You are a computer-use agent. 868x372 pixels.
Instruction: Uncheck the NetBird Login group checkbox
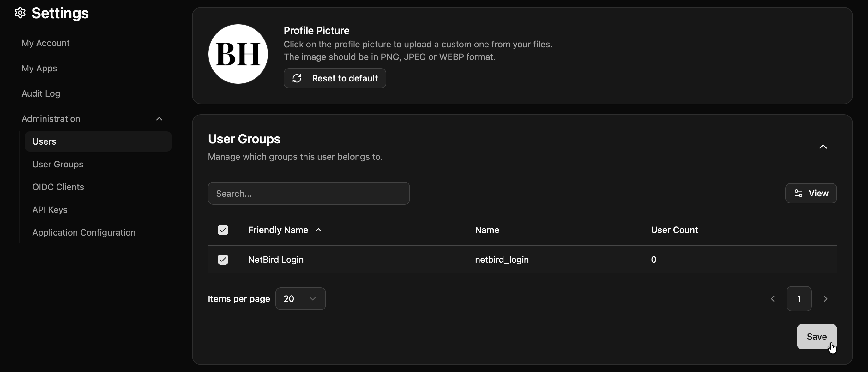(x=223, y=259)
